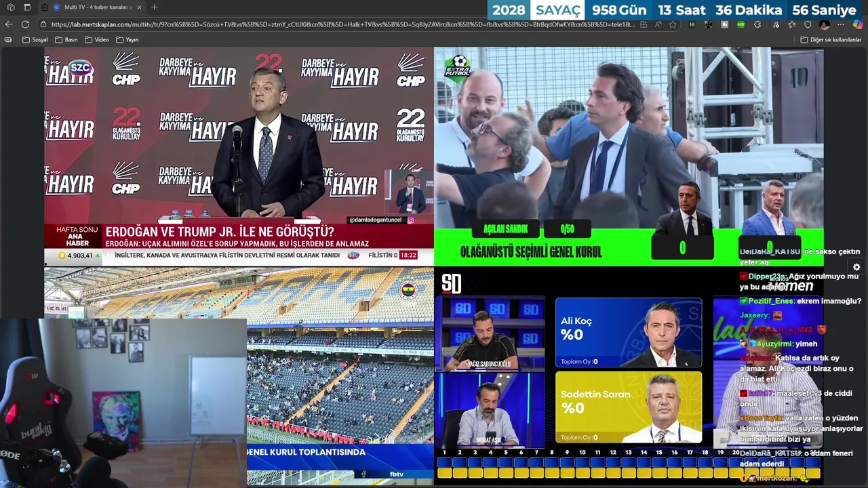
Task: Select the Multi TV browser tab
Action: (92, 7)
